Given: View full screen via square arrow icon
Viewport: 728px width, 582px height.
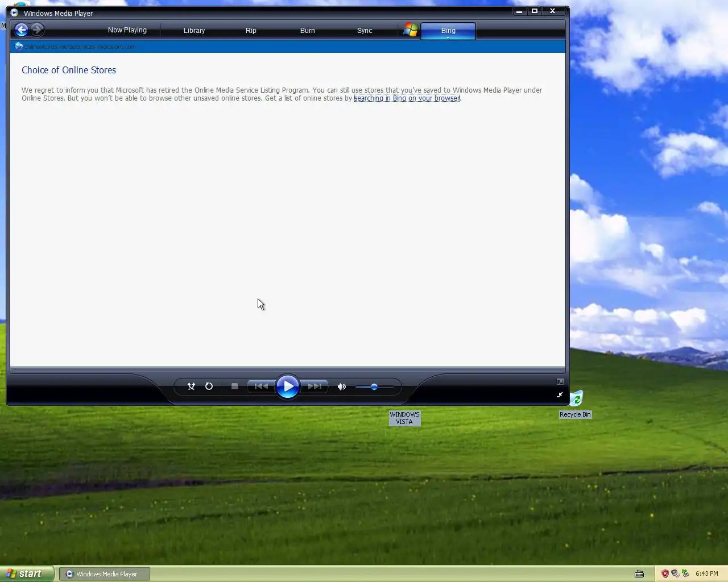Looking at the screenshot, I should coord(560,381).
